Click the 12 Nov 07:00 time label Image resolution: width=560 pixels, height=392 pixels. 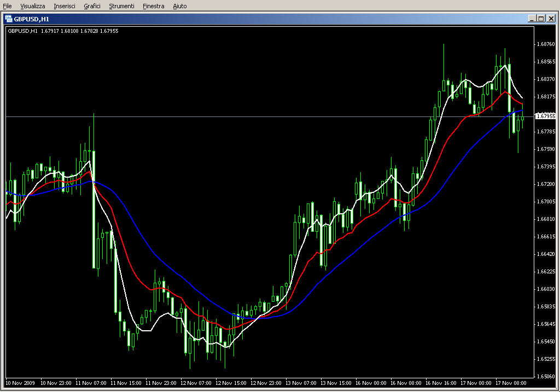[x=196, y=383]
